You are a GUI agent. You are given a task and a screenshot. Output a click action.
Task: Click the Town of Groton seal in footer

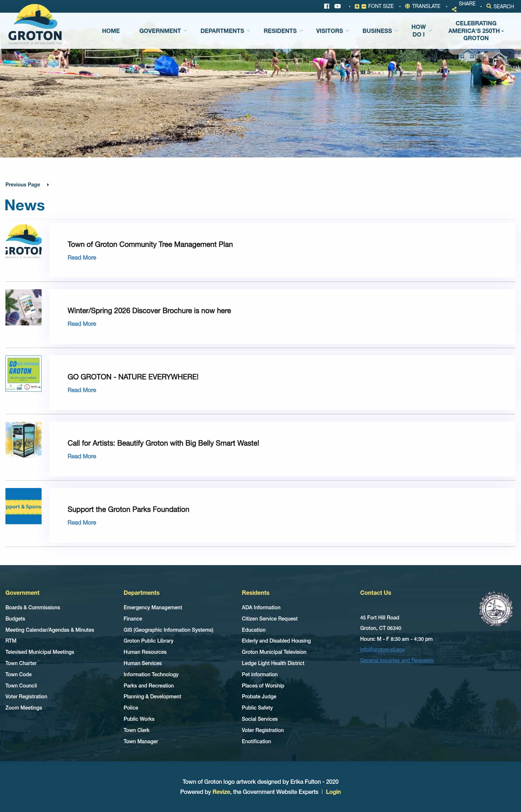point(496,609)
